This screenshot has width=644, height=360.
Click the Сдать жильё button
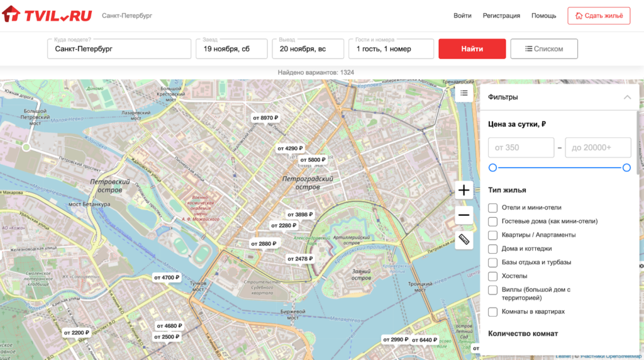pos(598,16)
